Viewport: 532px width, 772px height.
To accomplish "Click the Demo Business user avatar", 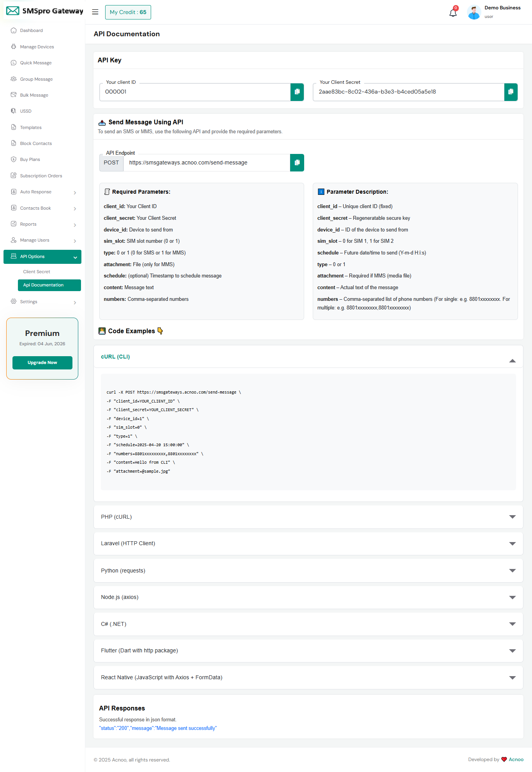I will point(474,12).
